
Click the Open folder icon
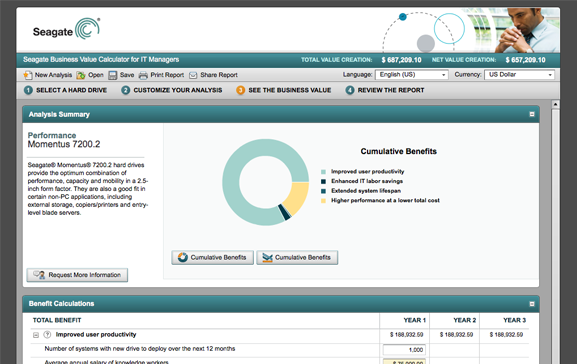tap(81, 75)
